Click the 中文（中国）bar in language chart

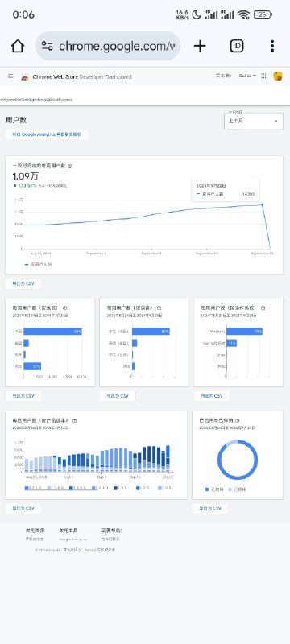click(151, 331)
